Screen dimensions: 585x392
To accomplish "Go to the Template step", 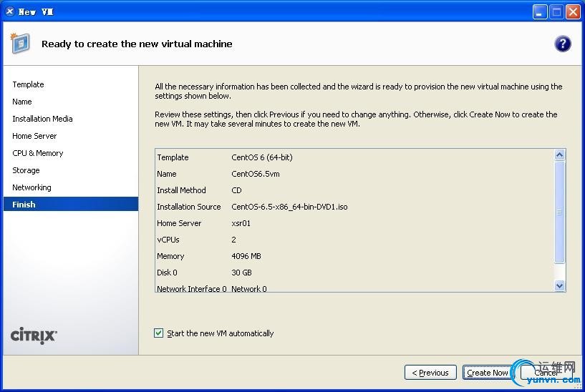I will coord(28,84).
